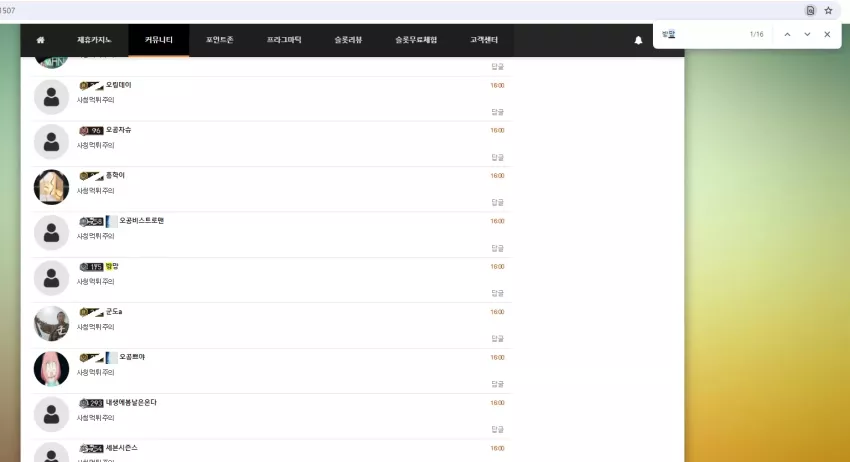Click the 답글 reply link under 오링데이
850x462 pixels.
(498, 112)
